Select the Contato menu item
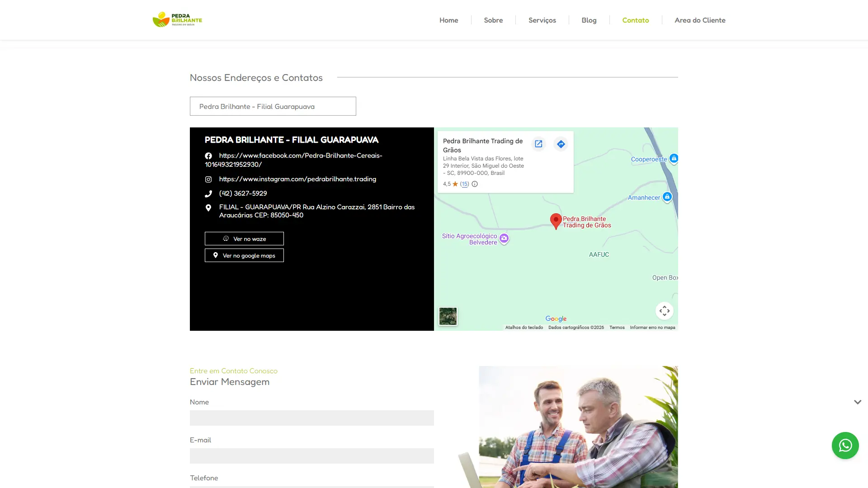 click(635, 20)
